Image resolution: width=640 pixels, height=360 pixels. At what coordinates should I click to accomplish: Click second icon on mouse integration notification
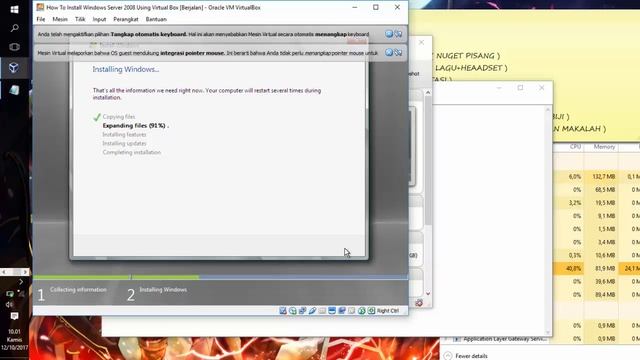point(398,52)
